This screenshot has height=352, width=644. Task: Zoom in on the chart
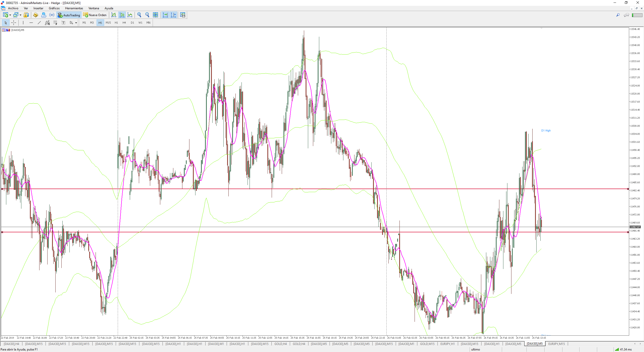click(139, 15)
